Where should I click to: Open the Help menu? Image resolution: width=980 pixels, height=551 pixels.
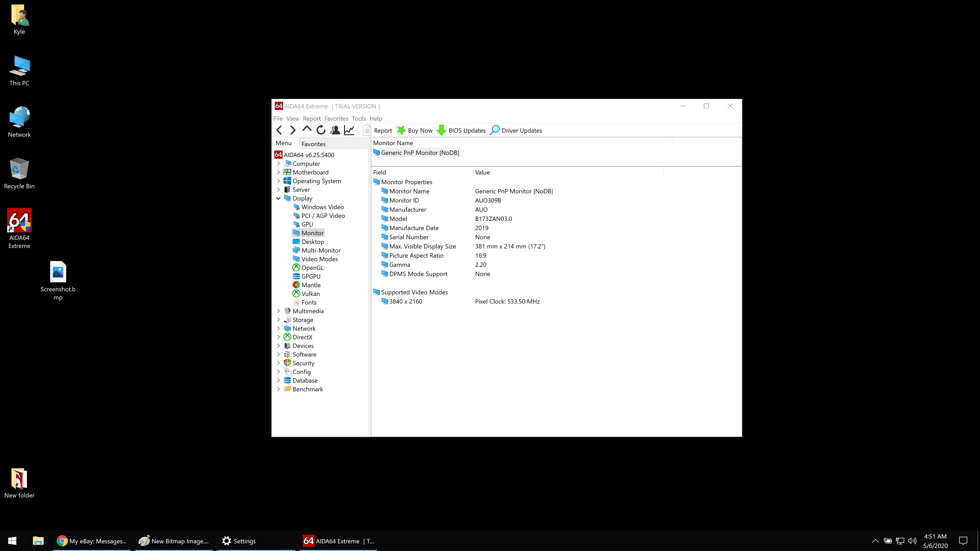pyautogui.click(x=375, y=119)
